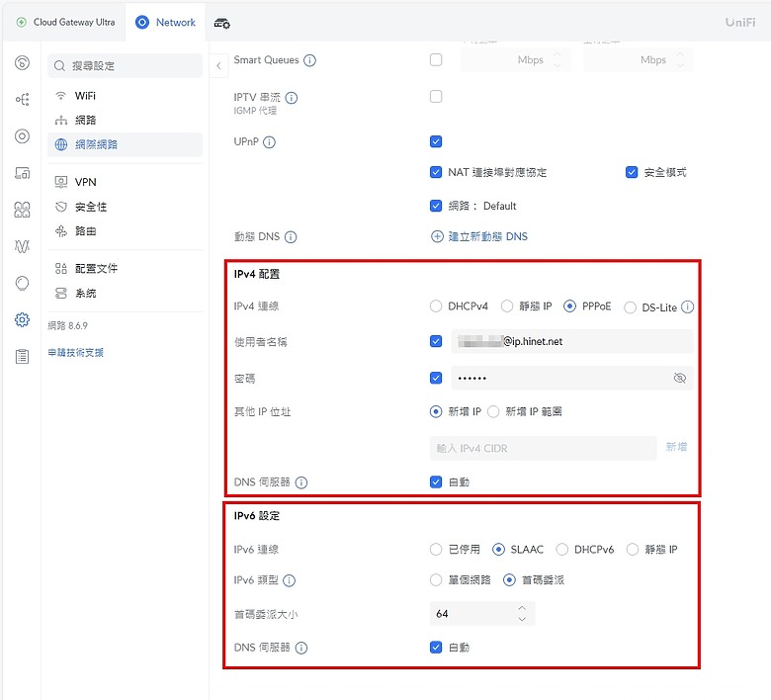The image size is (771, 700).
Task: Click 新增 button beside IPv4 CIDR field
Action: [676, 447]
